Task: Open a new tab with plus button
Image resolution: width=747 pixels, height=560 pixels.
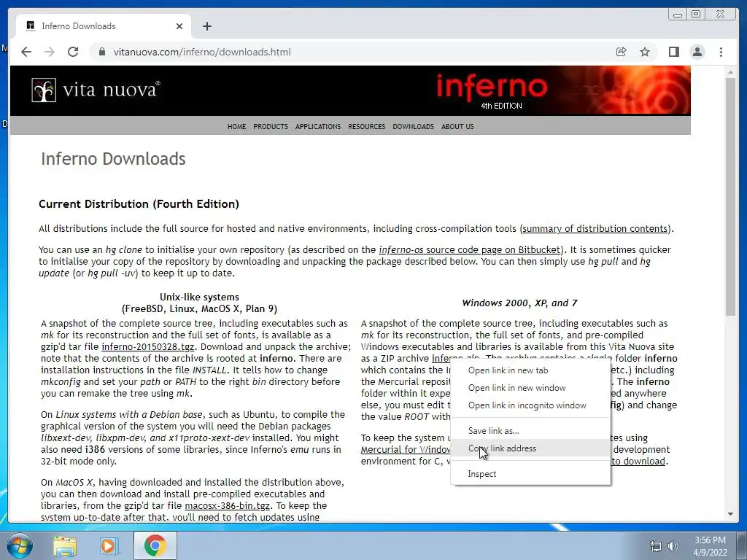Action: (206, 26)
